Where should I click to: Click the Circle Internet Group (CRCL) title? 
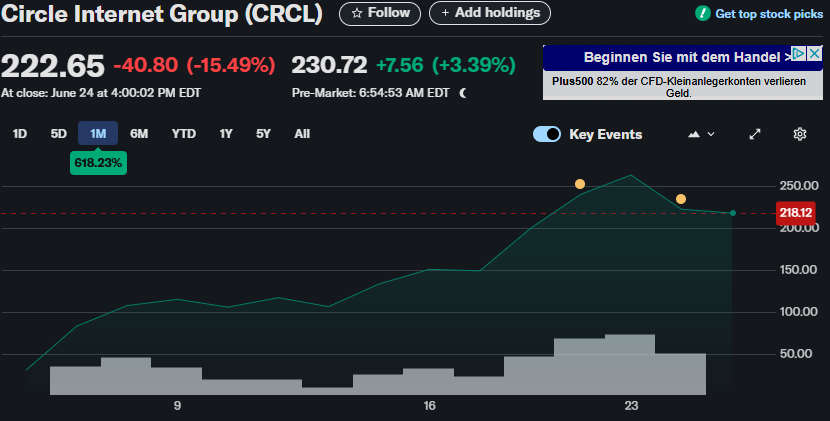(x=162, y=14)
